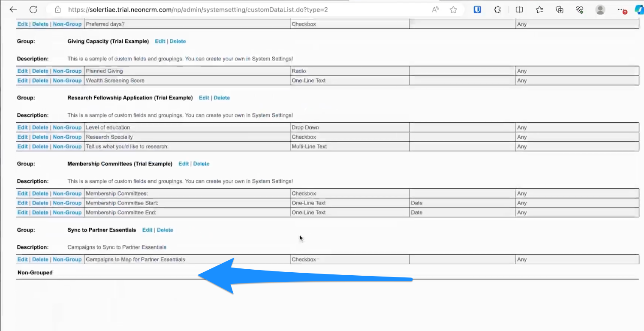The image size is (644, 331).
Task: Move Preferred days? to Non-Group
Action: 67,24
